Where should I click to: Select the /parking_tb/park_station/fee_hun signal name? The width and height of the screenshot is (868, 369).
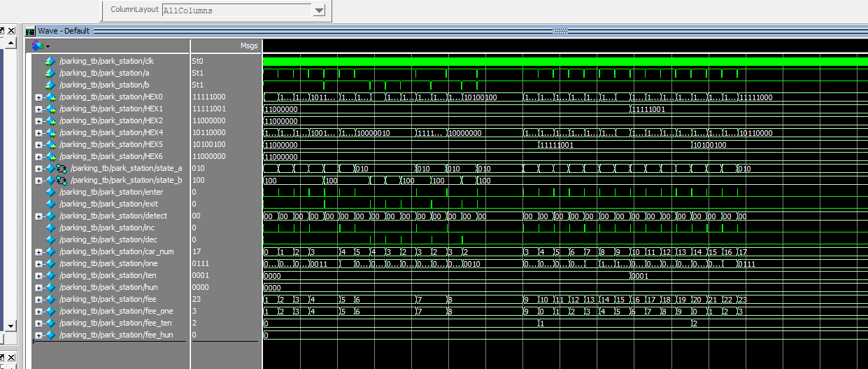(x=115, y=335)
